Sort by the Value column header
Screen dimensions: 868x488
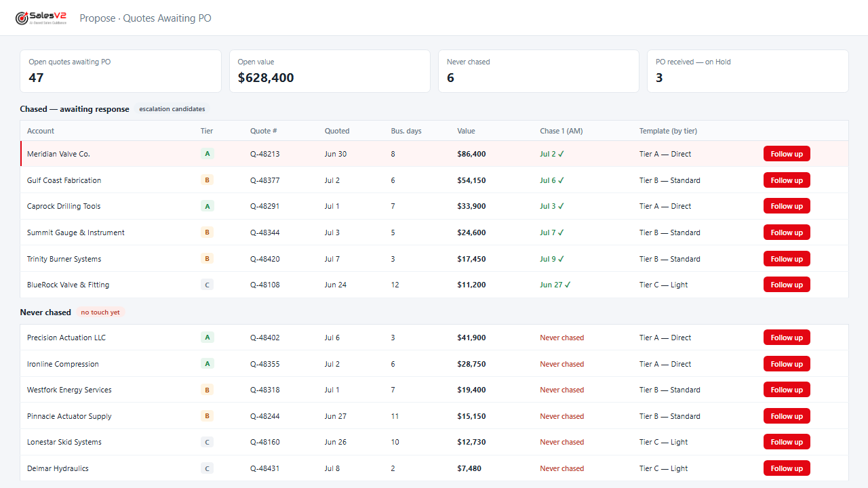click(466, 131)
